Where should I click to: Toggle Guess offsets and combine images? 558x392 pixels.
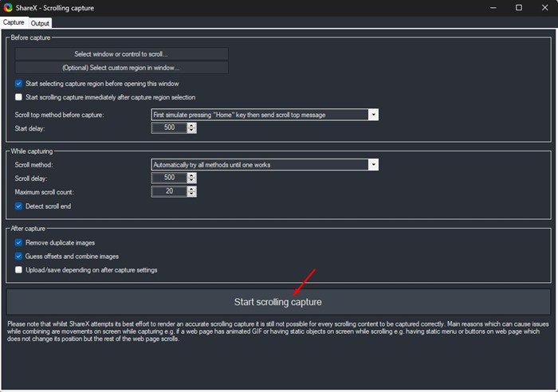(x=19, y=256)
